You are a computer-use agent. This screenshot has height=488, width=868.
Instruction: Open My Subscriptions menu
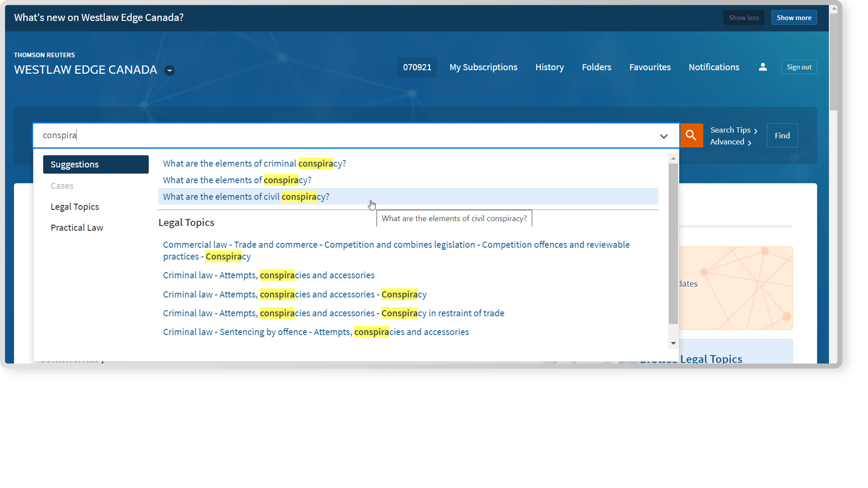pos(483,67)
